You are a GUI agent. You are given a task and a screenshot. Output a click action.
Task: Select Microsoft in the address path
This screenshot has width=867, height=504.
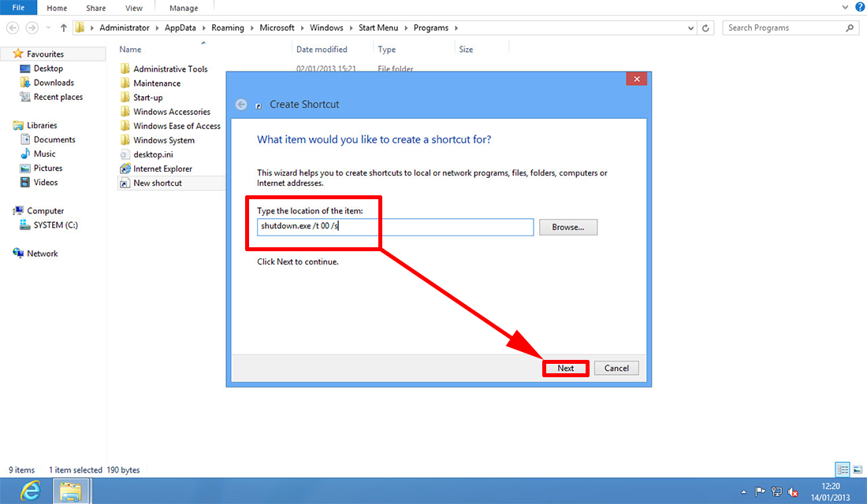(x=277, y=28)
